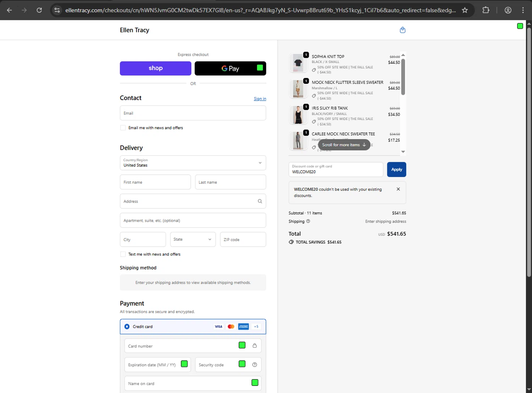Click Scroll for more items button
This screenshot has width=532, height=393.
pyautogui.click(x=344, y=145)
